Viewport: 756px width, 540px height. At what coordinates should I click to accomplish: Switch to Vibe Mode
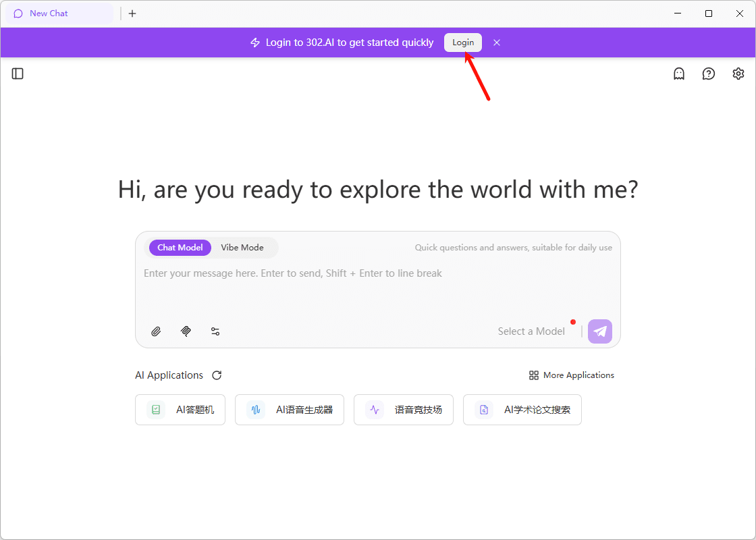tap(242, 248)
